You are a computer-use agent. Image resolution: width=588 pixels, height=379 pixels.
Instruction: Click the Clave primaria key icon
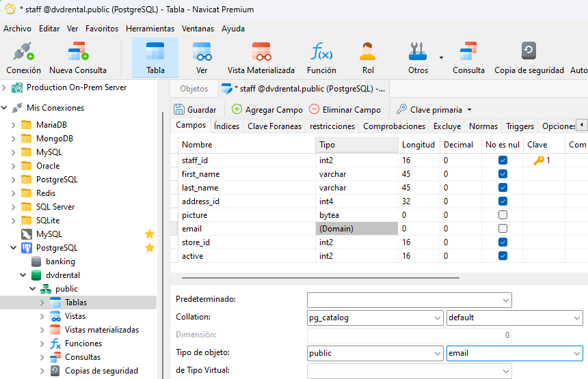[401, 109]
